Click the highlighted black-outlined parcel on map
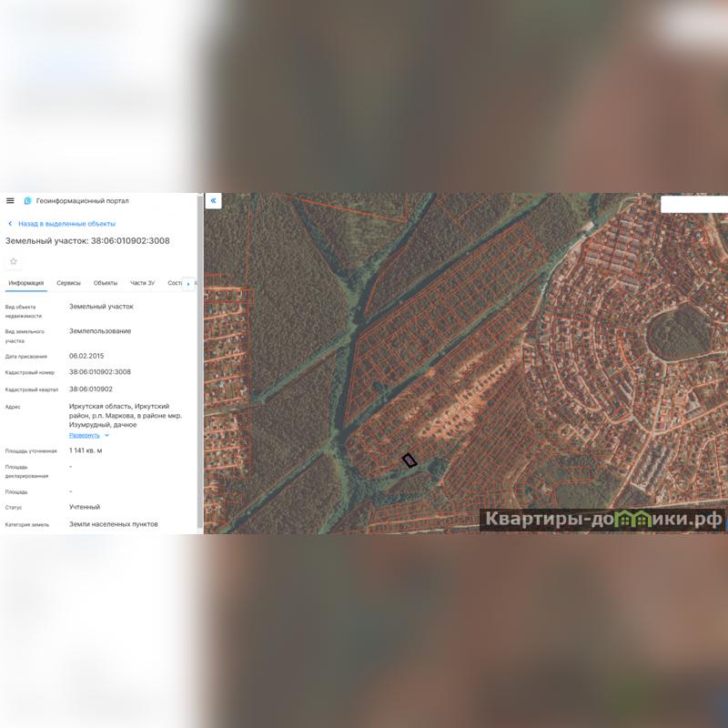Image resolution: width=728 pixels, height=728 pixels. click(x=409, y=461)
